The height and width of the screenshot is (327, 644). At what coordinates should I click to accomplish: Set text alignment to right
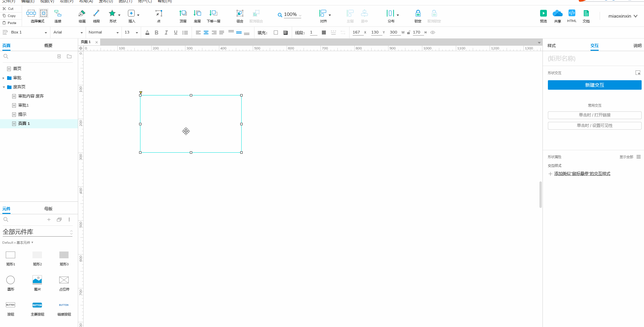tap(214, 32)
